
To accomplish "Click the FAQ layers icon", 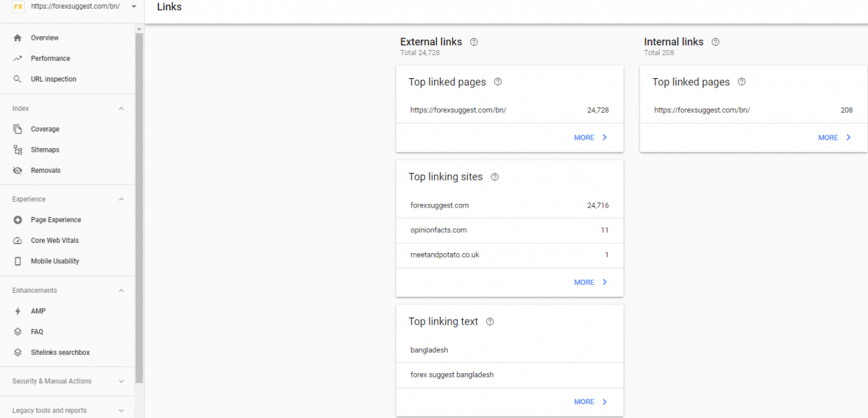I will coord(17,332).
